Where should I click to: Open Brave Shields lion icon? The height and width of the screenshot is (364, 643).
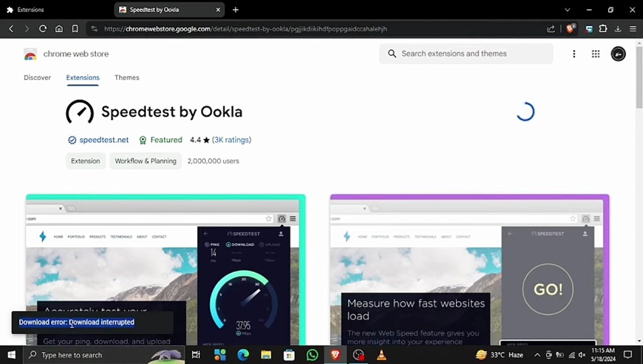coord(570,29)
